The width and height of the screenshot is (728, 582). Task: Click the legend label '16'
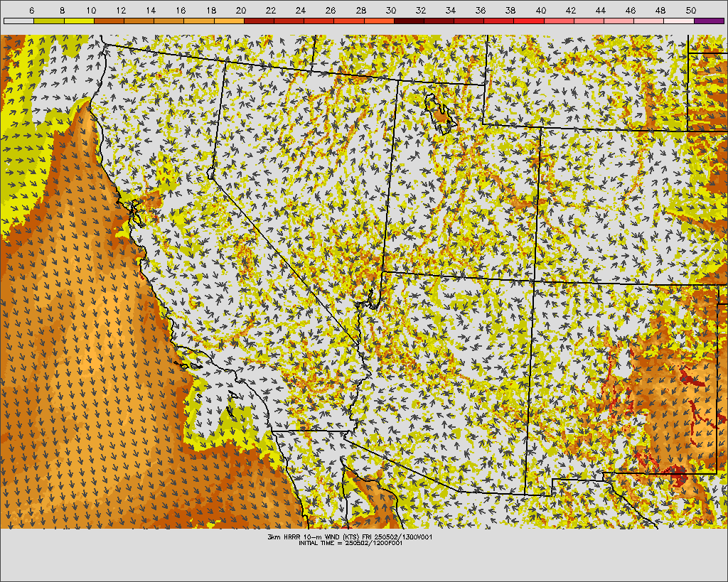[x=181, y=10]
